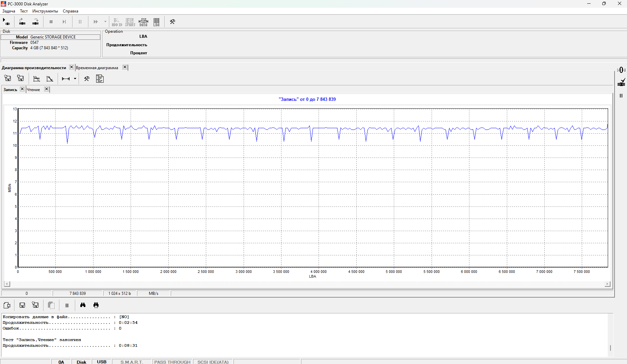
Task: Click the find next binoculars icon
Action: tap(96, 305)
